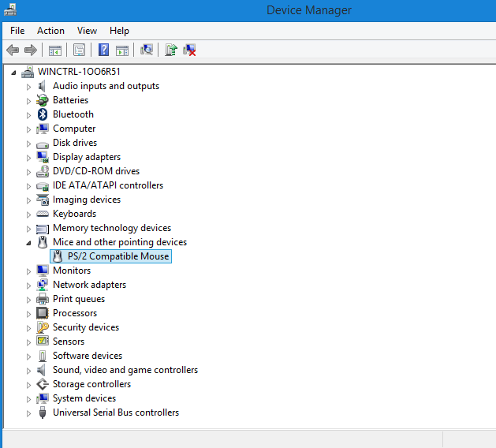Screen dimensions: 496x448
Task: Select the Print queues label
Action: coord(79,299)
